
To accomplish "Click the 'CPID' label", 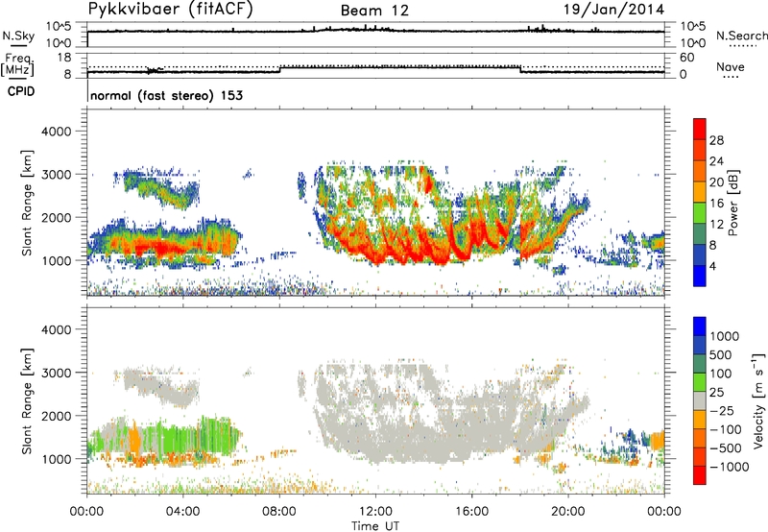I will (21, 91).
